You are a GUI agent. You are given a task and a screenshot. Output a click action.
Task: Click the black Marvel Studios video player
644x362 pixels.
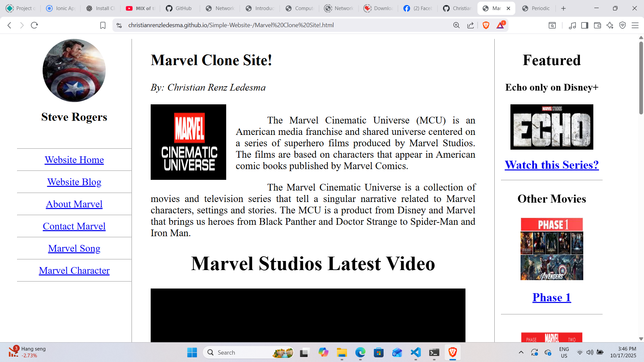(x=308, y=315)
